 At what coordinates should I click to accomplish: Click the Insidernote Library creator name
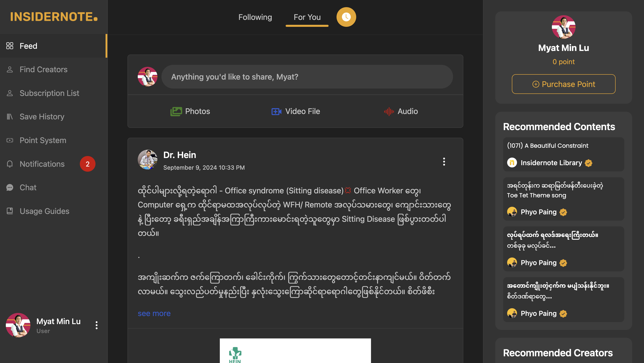click(551, 163)
